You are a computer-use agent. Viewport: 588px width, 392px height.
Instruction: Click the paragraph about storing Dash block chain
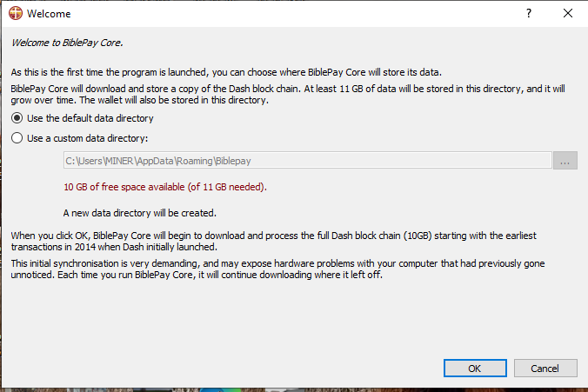click(x=288, y=95)
